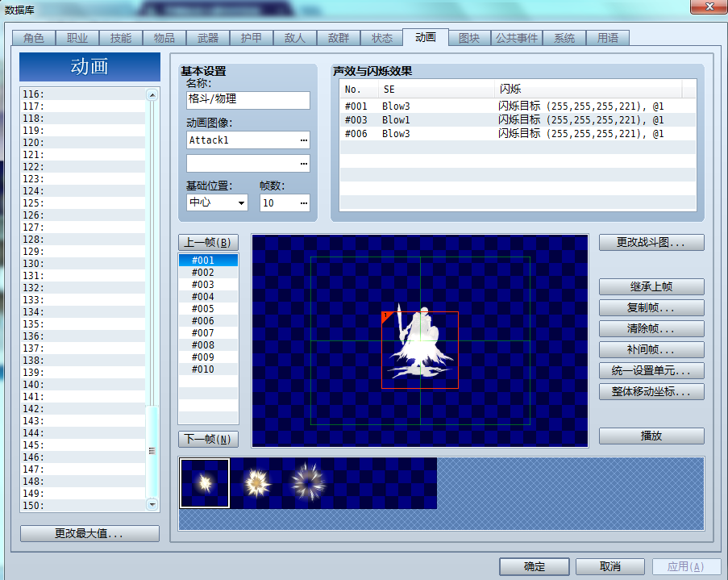Screen dimensions: 728x580
Task: Play the animation with 播放 button
Action: coord(651,436)
